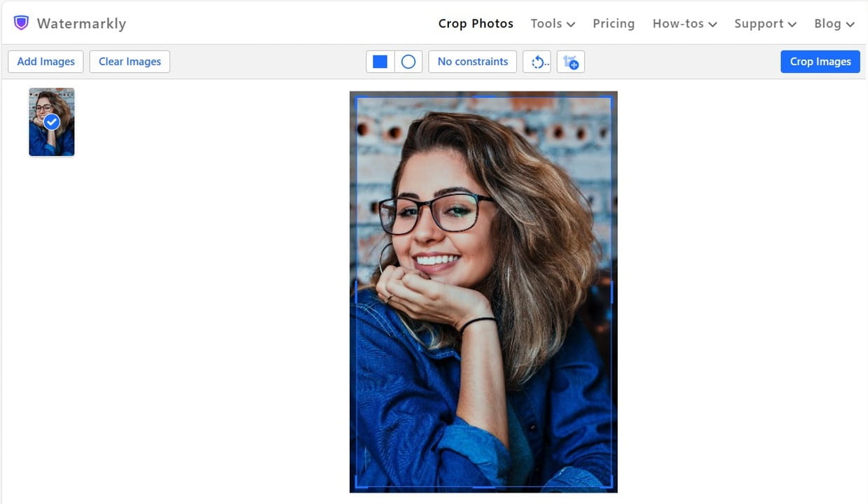
Task: Select the circle crop shape
Action: (x=408, y=62)
